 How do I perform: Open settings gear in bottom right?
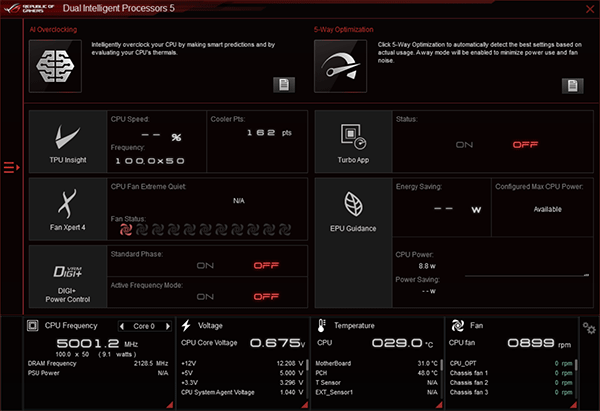pyautogui.click(x=589, y=328)
